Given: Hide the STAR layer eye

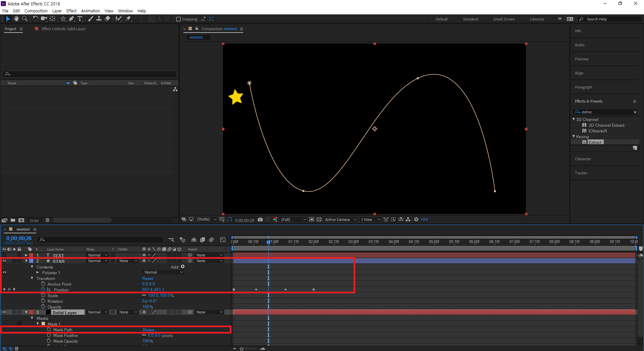Looking at the screenshot, I should coord(4,261).
